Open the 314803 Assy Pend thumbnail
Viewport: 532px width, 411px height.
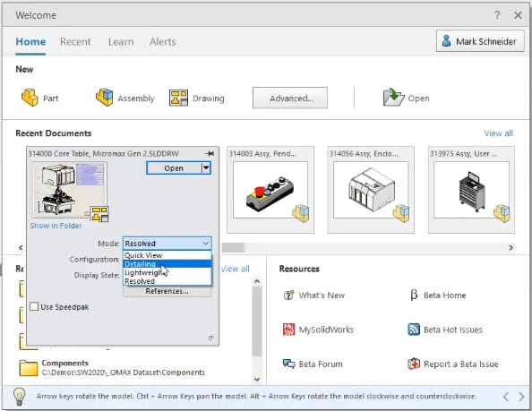[x=270, y=190]
